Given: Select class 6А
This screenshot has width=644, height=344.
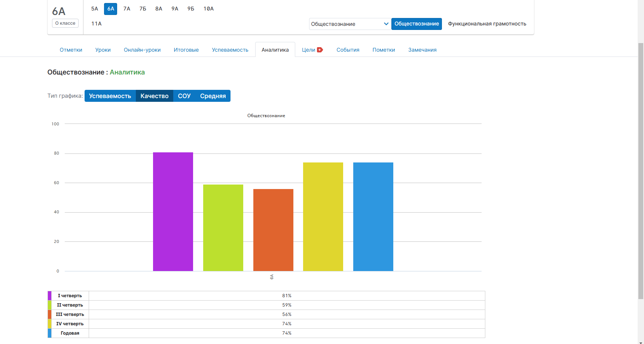Looking at the screenshot, I should (x=111, y=9).
